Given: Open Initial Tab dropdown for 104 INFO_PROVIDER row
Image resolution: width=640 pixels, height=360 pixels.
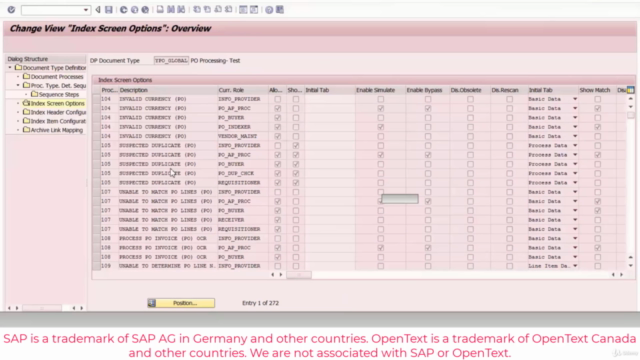Looking at the screenshot, I should point(575,99).
